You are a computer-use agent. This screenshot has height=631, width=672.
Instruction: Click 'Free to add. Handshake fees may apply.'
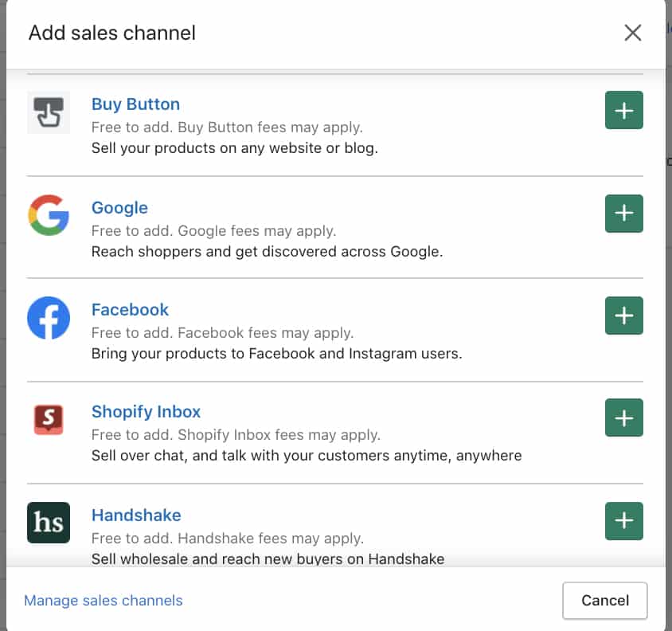pyautogui.click(x=228, y=539)
